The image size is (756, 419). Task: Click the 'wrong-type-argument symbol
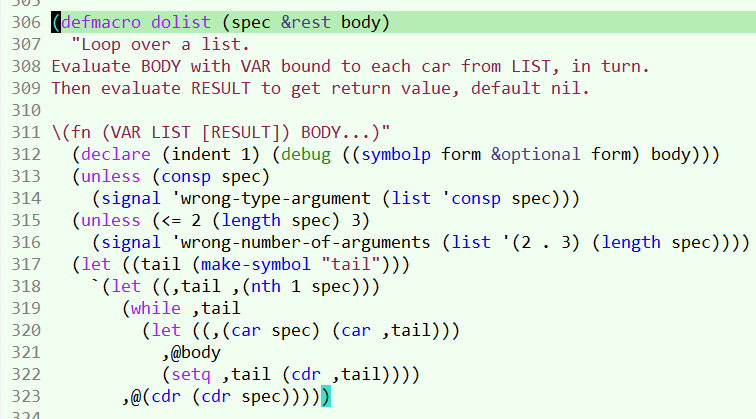[270, 198]
